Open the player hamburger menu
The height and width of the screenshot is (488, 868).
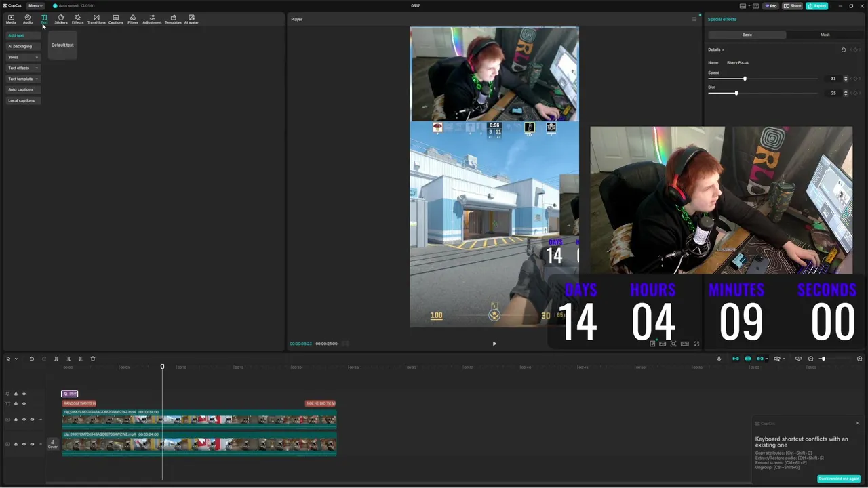tap(694, 19)
